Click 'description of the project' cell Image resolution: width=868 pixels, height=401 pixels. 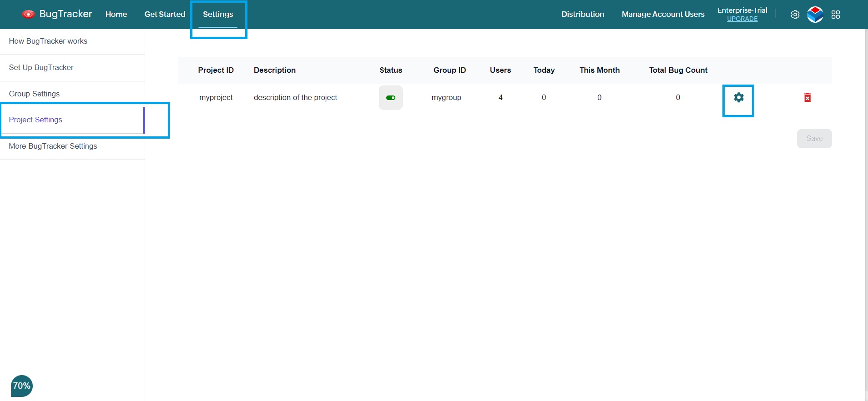[295, 97]
